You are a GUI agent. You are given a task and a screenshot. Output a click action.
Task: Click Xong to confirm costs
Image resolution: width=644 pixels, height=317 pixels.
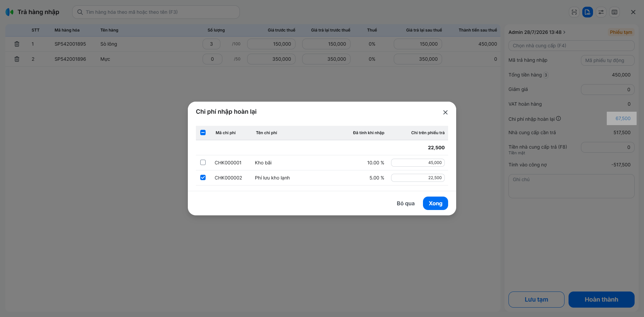pos(435,203)
